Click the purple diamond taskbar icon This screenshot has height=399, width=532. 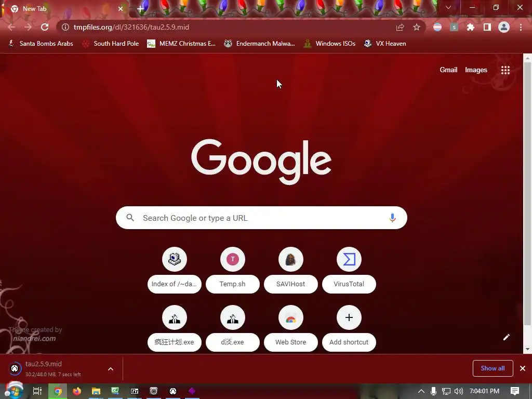pos(192,391)
